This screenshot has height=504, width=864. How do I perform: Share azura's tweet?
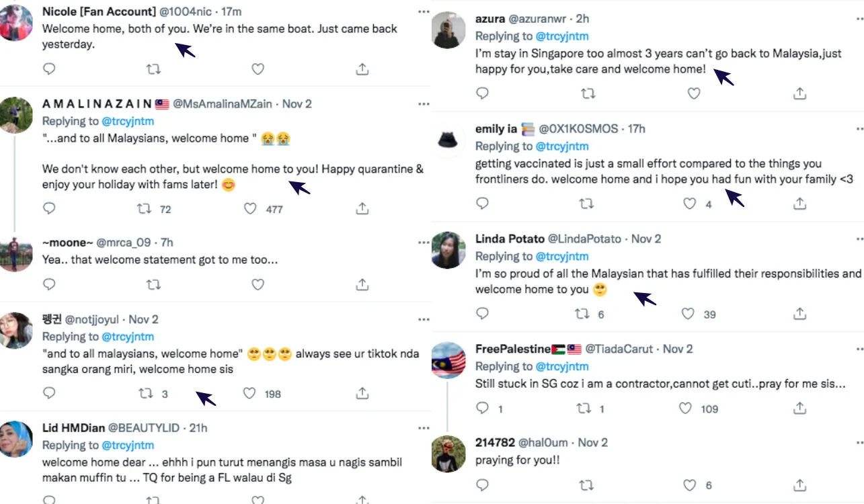(x=799, y=93)
